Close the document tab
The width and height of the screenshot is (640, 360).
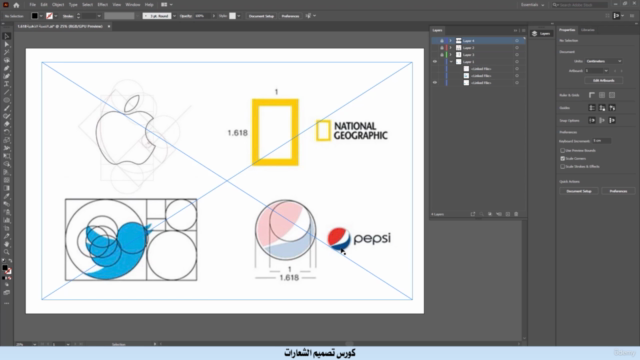coord(109,27)
